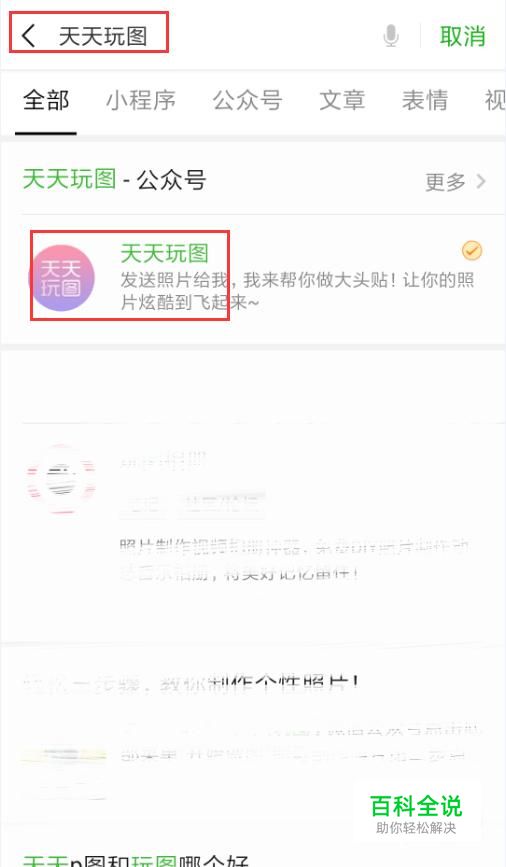Open the 天天玩图 - 公众号 section header
Screen dimensions: 506x867
click(114, 180)
